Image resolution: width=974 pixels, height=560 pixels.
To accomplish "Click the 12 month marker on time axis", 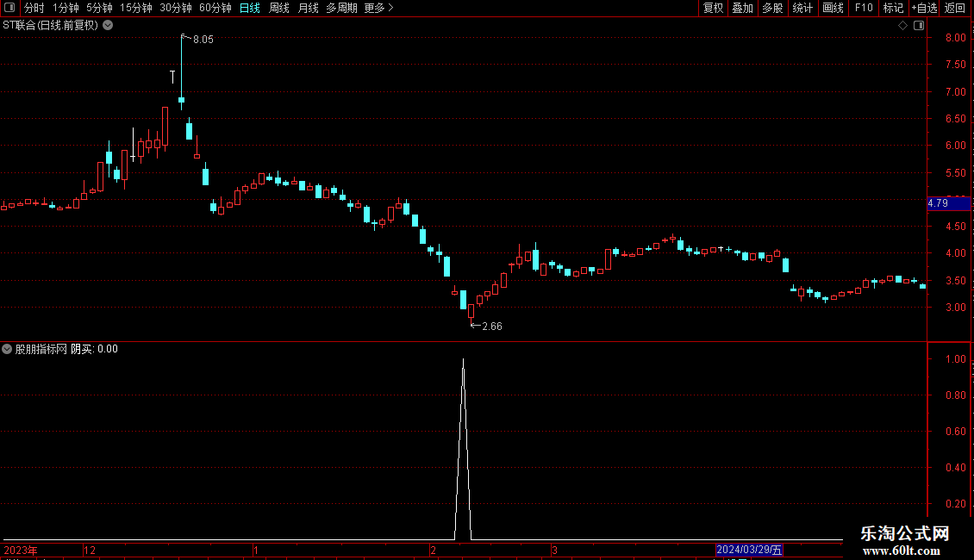I will (x=90, y=551).
